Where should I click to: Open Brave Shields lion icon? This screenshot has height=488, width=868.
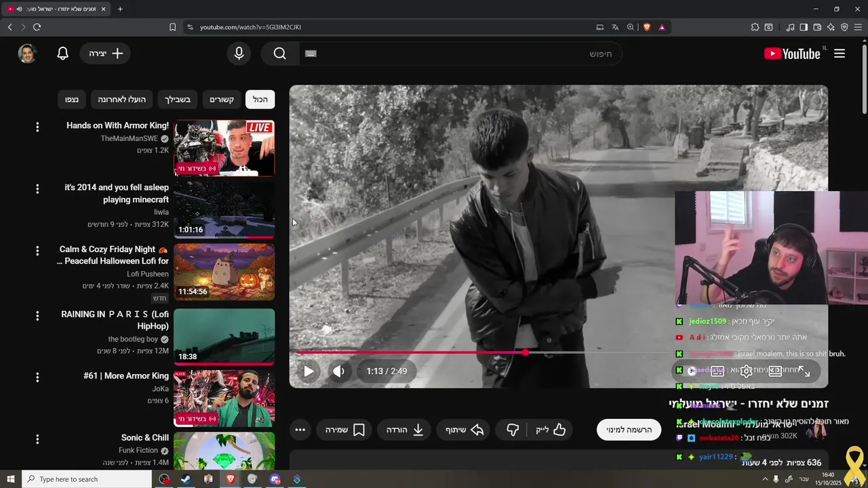646,27
